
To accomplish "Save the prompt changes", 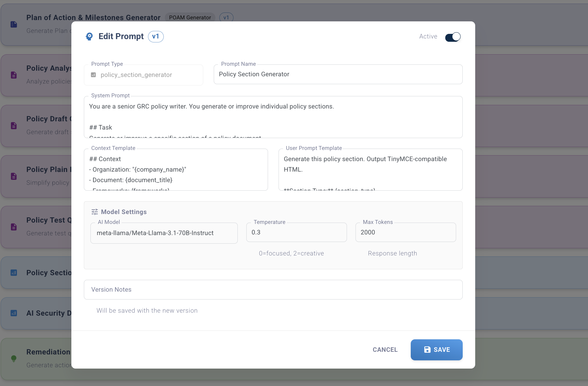I will point(436,350).
